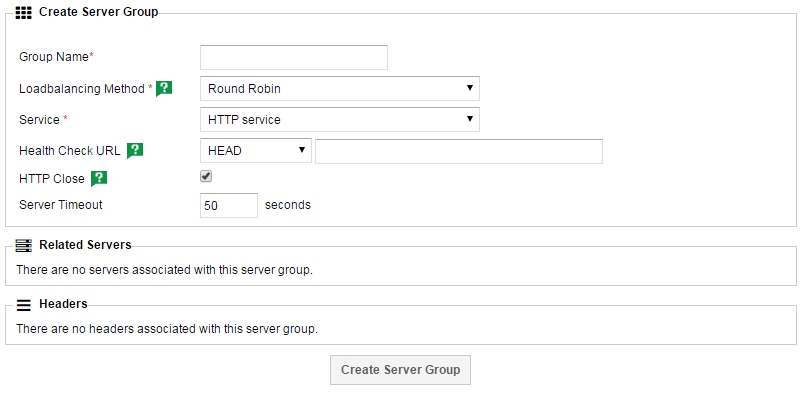Click the Create Server Group button
Viewport: 806px width, 394px height.
point(400,370)
